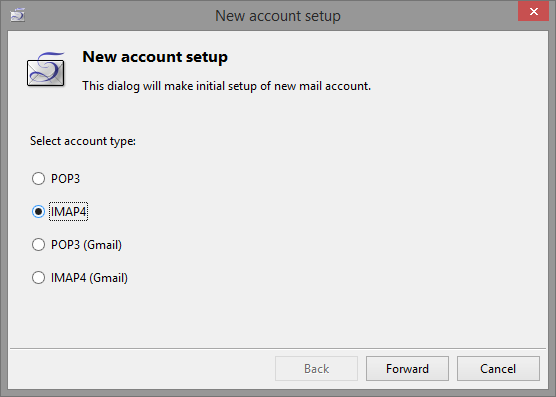Select the IMAP4 radio button circle
The image size is (556, 397).
[38, 212]
